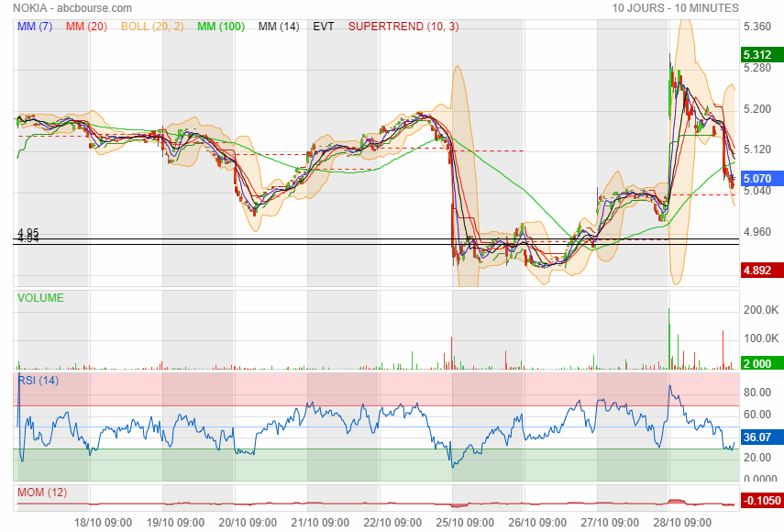The image size is (784, 532).
Task: Click the 25/10 09:00 date label
Action: tap(465, 523)
